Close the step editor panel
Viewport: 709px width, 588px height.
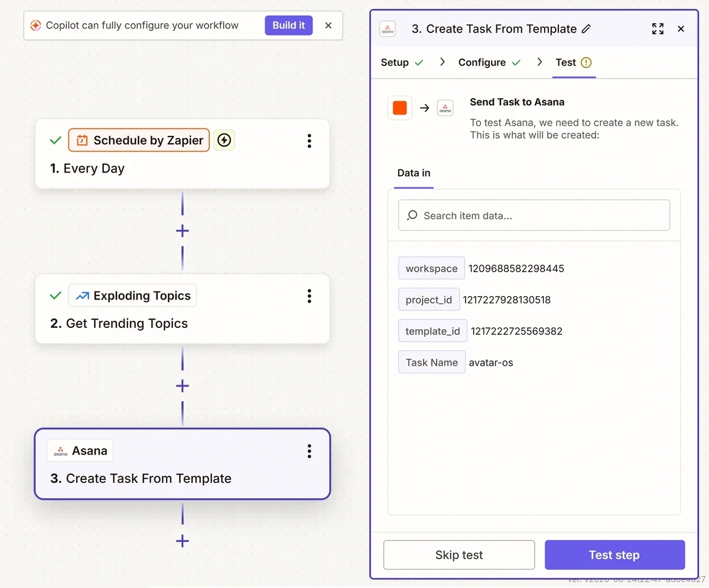click(x=681, y=29)
